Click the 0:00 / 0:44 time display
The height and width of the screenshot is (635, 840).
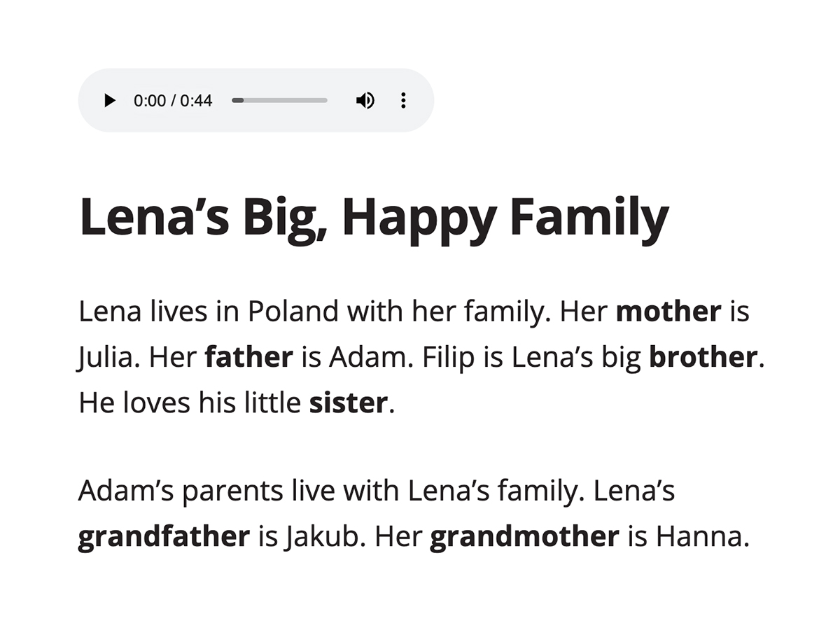173,101
